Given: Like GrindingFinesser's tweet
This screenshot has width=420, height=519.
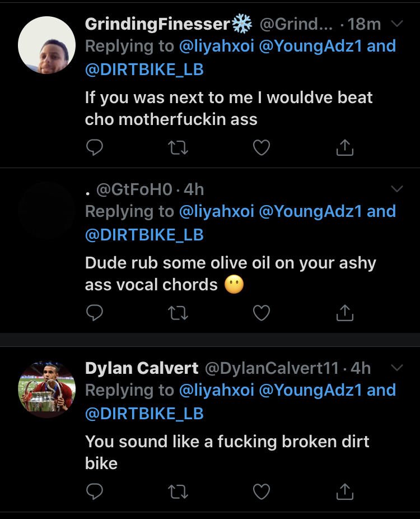Looking at the screenshot, I should pyautogui.click(x=262, y=147).
